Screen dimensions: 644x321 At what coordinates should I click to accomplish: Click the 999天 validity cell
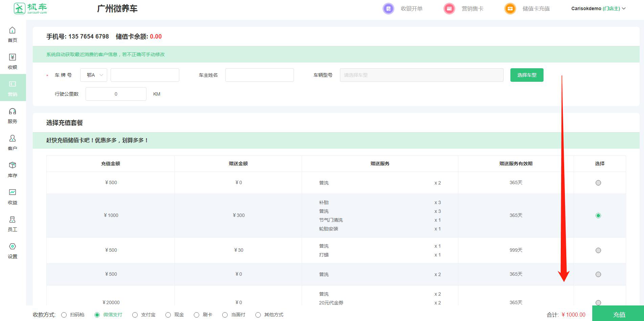[x=516, y=250]
